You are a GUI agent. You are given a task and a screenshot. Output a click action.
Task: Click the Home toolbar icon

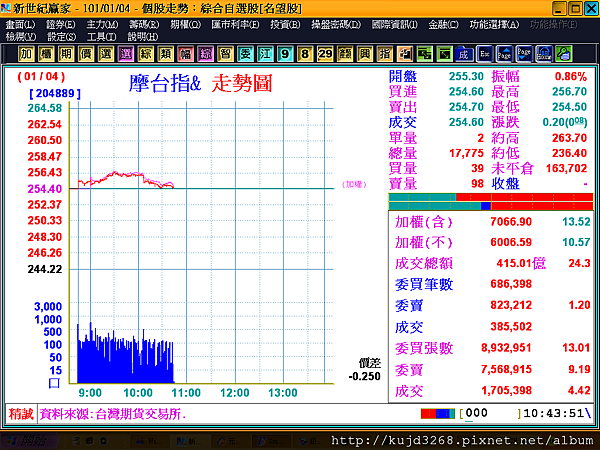544,54
